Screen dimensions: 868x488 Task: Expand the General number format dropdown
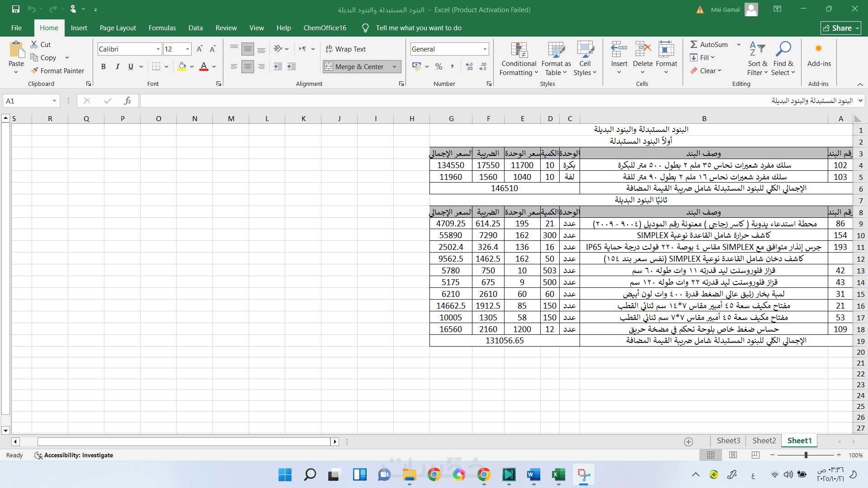click(485, 49)
